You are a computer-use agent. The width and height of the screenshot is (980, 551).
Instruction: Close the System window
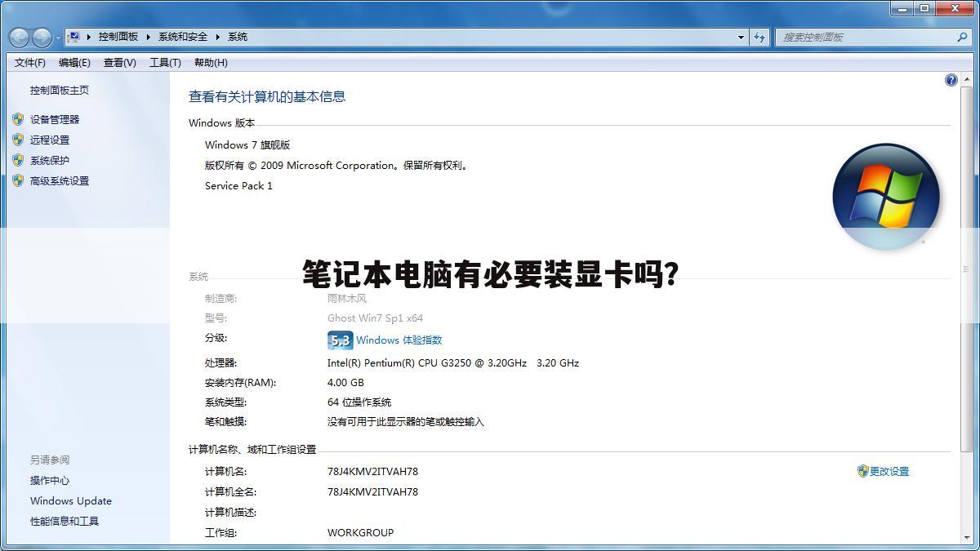955,8
